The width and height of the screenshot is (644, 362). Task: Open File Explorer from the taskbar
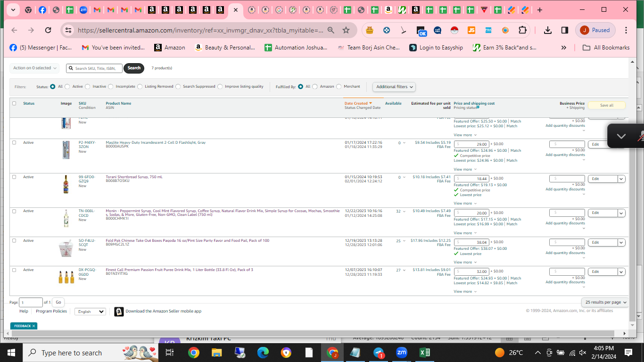pyautogui.click(x=216, y=353)
